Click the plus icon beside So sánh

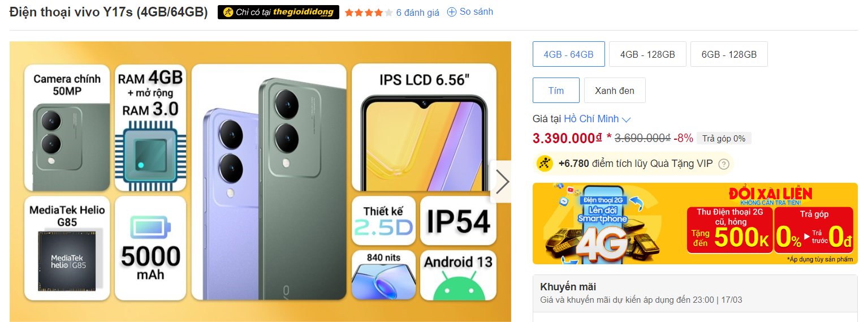click(451, 12)
